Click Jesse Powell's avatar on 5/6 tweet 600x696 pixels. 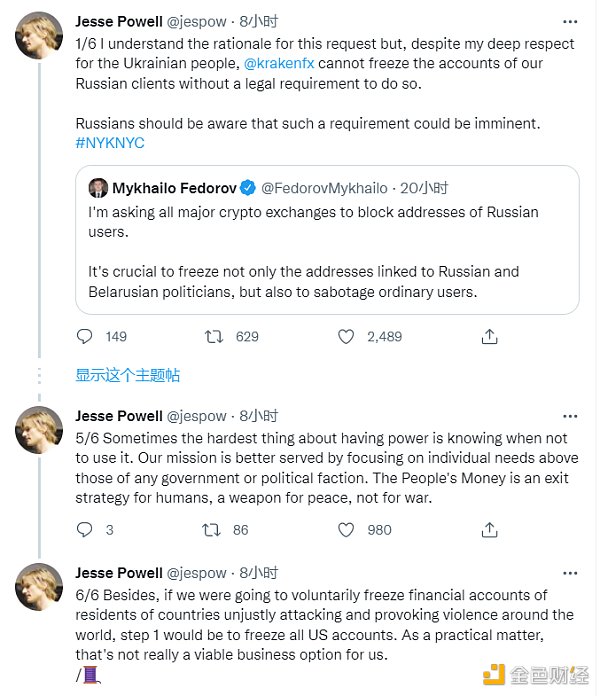click(x=40, y=431)
